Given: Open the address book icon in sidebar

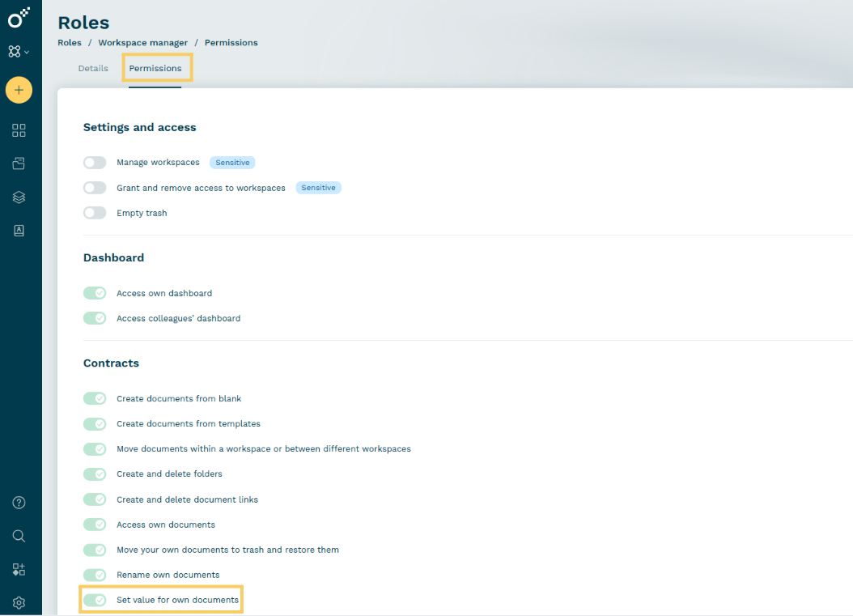Looking at the screenshot, I should click(19, 231).
